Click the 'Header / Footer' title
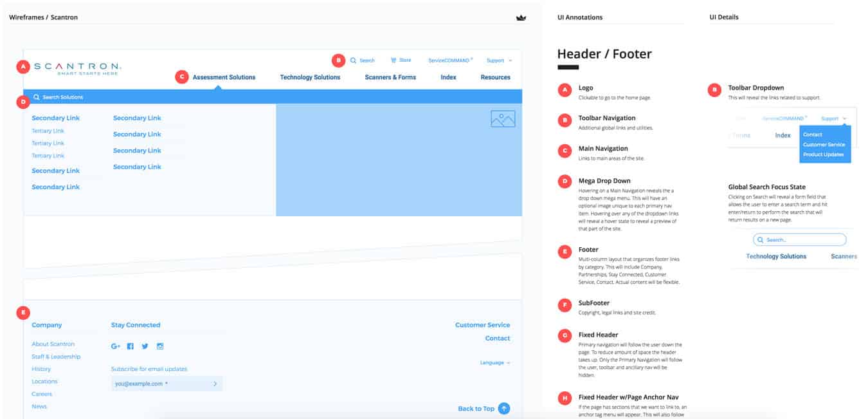 pos(604,54)
